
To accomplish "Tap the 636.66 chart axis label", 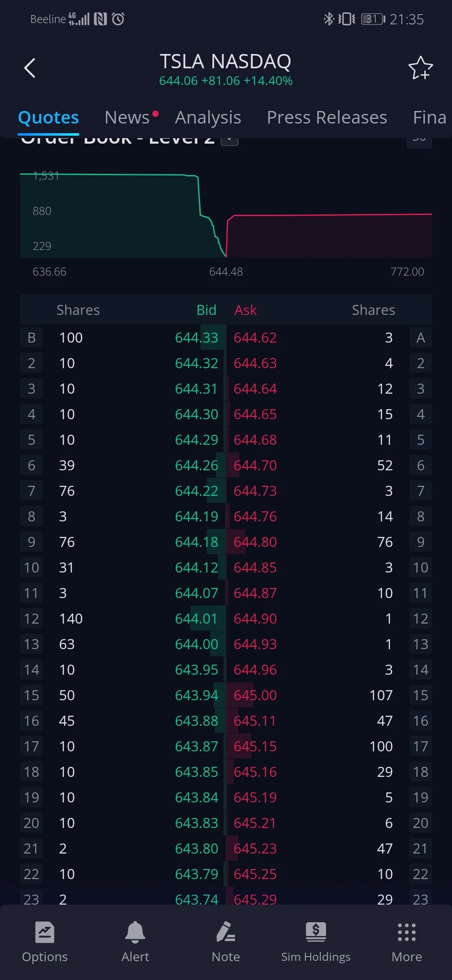I will (49, 272).
